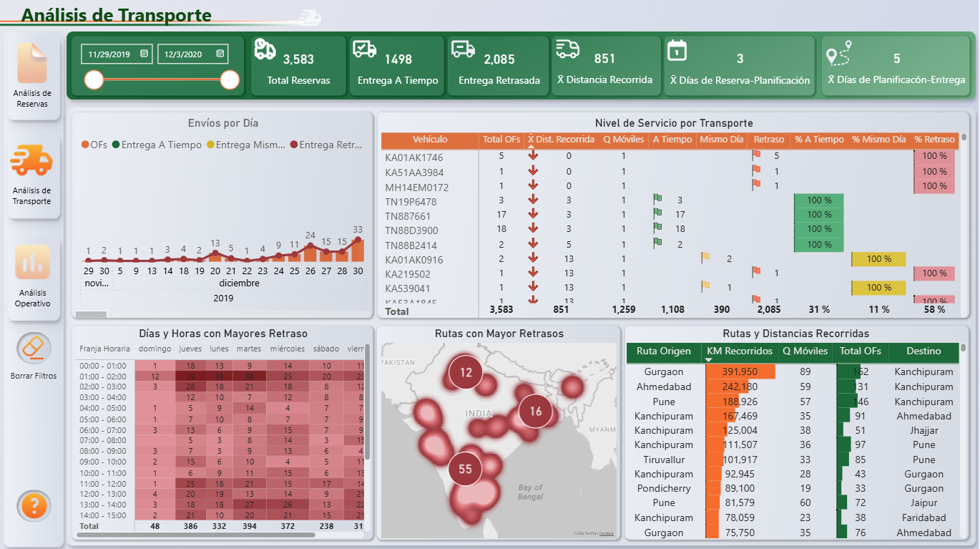Viewport: 980px width, 549px height.
Task: Click the Gurgaon origin cell with 391,950 km
Action: click(664, 372)
